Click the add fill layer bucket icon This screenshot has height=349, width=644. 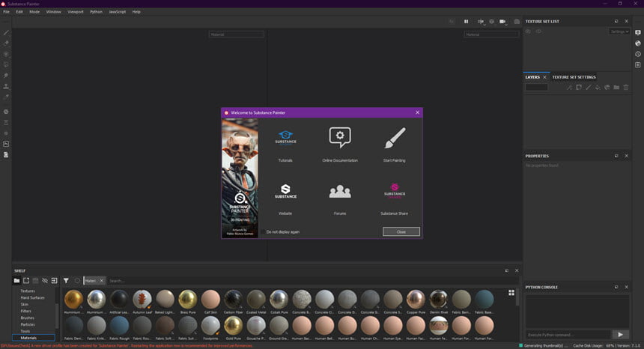[x=598, y=87]
